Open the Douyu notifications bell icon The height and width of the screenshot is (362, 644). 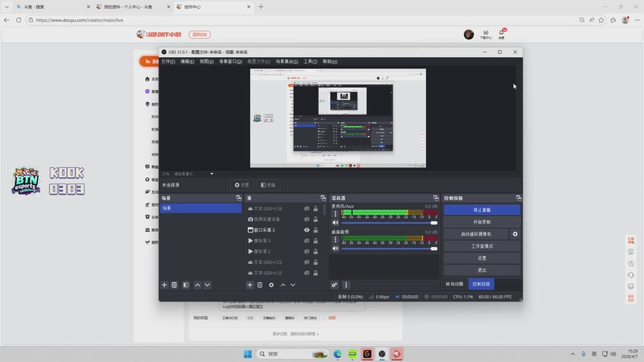[502, 34]
